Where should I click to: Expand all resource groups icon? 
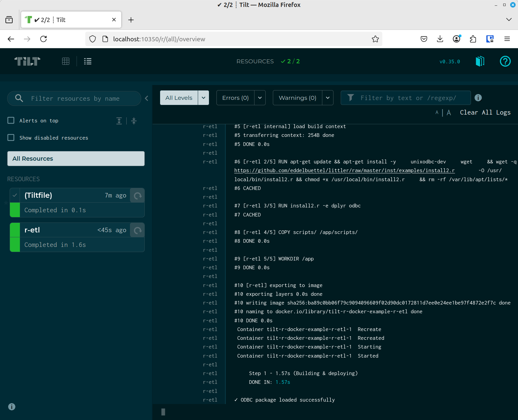pyautogui.click(x=119, y=121)
